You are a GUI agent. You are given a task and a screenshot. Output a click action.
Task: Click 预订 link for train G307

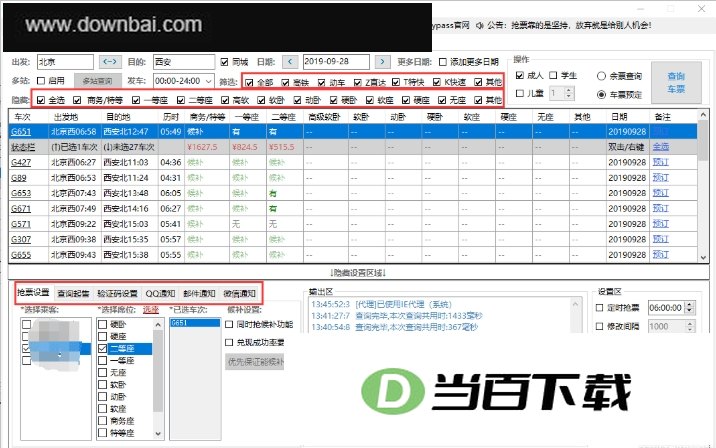click(x=661, y=239)
